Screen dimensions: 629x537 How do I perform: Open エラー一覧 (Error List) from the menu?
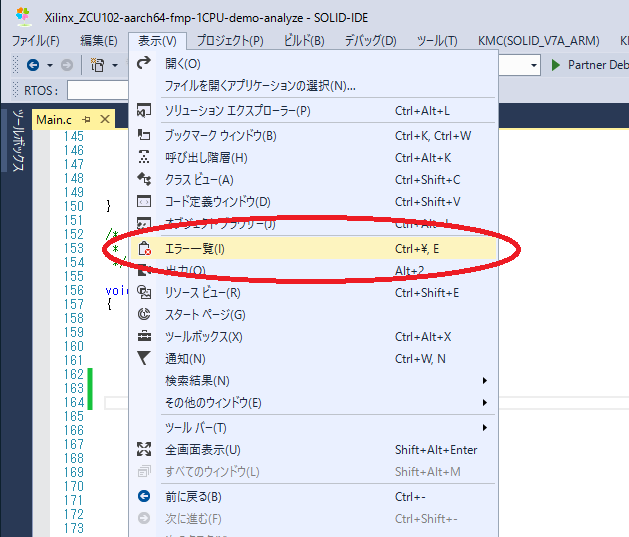(195, 248)
